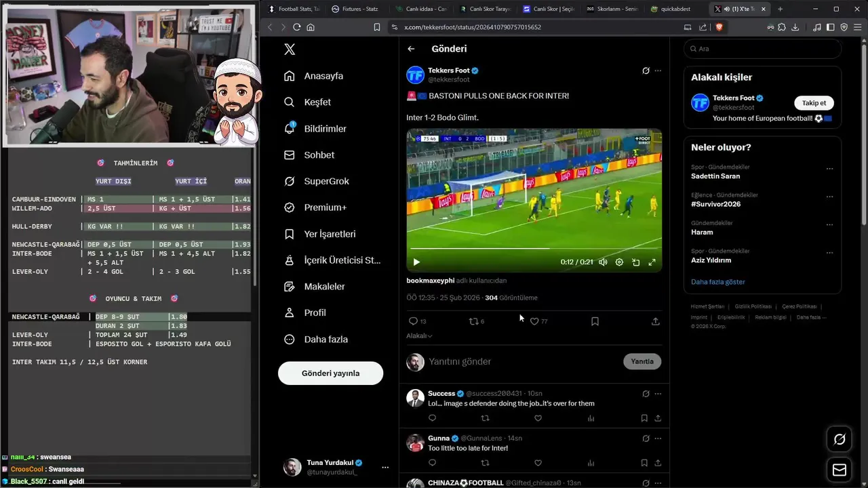Click the address bar URL
This screenshot has height=488, width=868.
(473, 27)
